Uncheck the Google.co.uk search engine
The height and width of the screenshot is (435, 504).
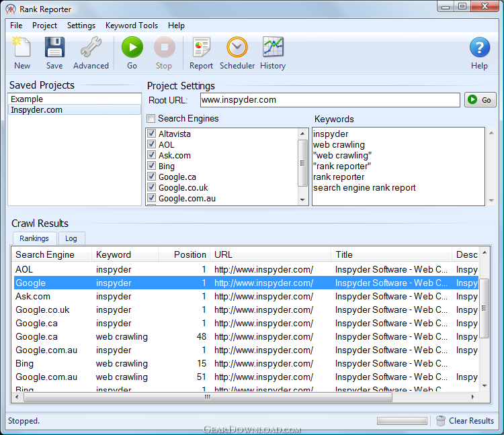click(151, 187)
